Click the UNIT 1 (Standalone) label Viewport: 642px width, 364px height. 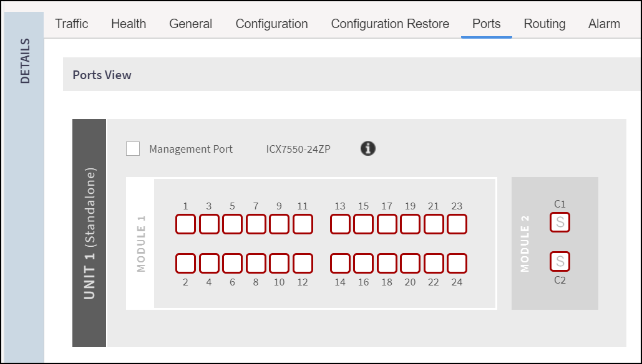point(89,233)
